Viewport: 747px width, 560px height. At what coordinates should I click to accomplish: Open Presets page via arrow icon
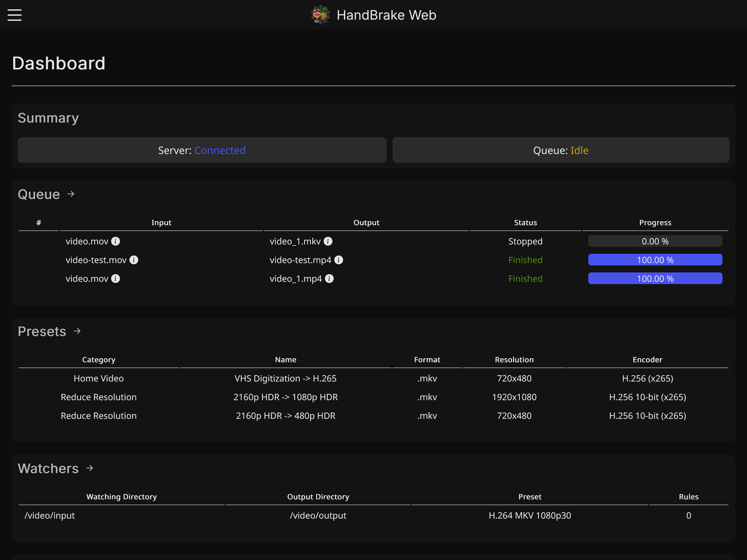(77, 331)
